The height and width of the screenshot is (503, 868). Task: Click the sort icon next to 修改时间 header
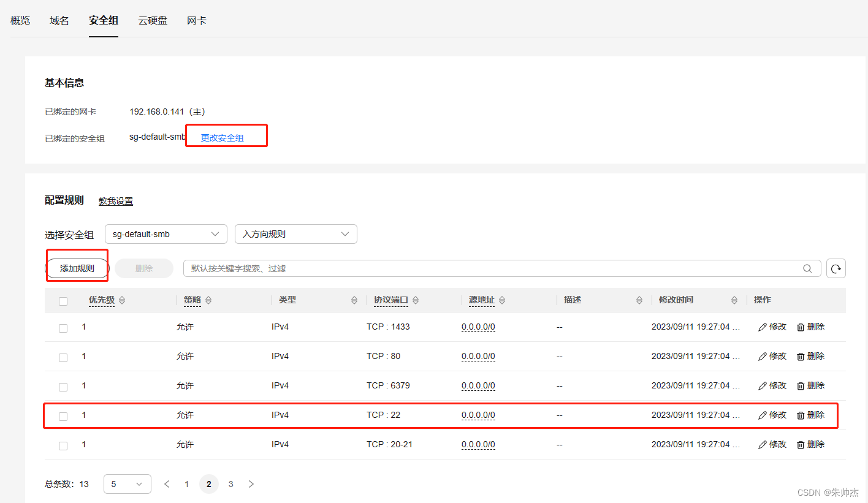pyautogui.click(x=734, y=300)
